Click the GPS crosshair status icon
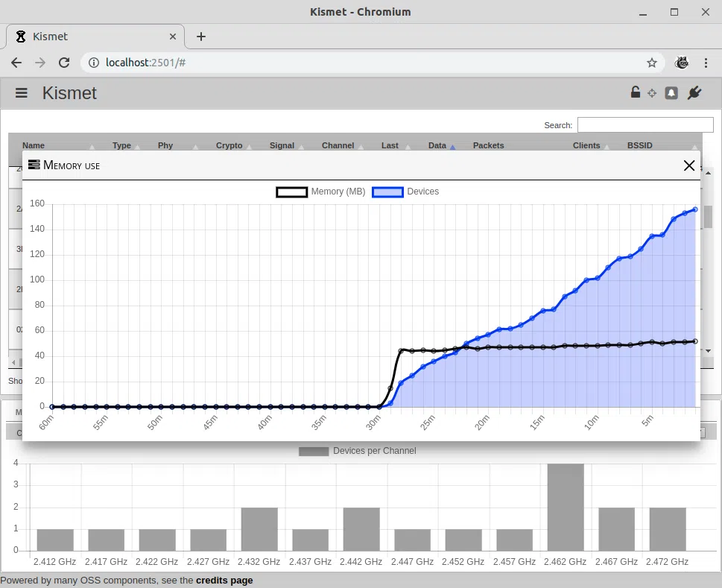 pos(652,93)
